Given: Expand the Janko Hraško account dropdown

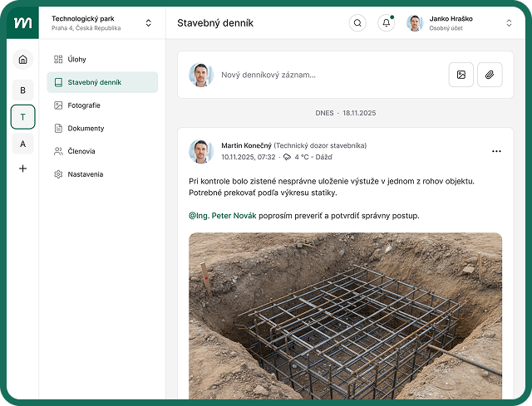Looking at the screenshot, I should click(509, 23).
